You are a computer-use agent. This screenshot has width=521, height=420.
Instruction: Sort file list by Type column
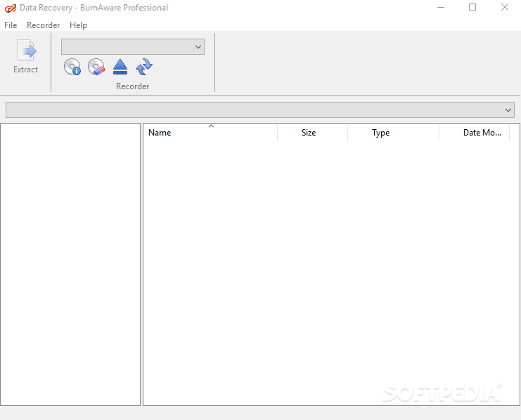[393, 133]
